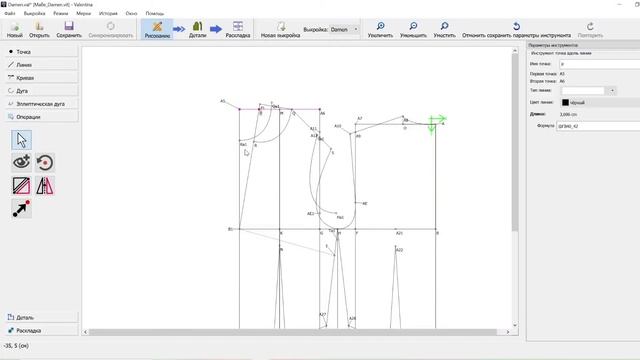Open the Мерки menu
The width and height of the screenshot is (640, 360).
tap(84, 13)
